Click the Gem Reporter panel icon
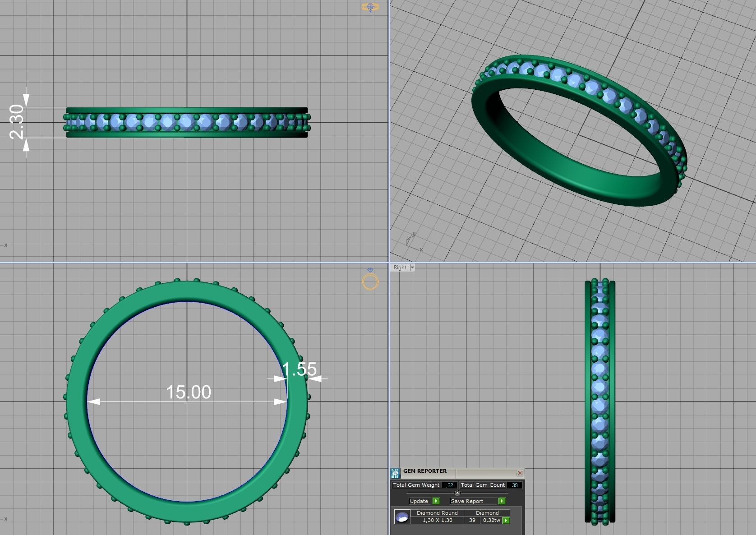 [x=395, y=473]
